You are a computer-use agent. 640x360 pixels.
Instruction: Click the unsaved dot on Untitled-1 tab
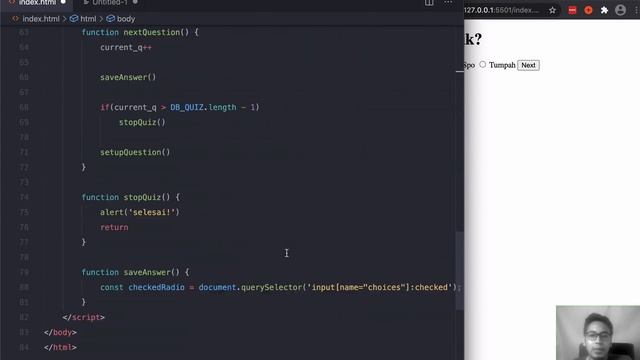135,2
